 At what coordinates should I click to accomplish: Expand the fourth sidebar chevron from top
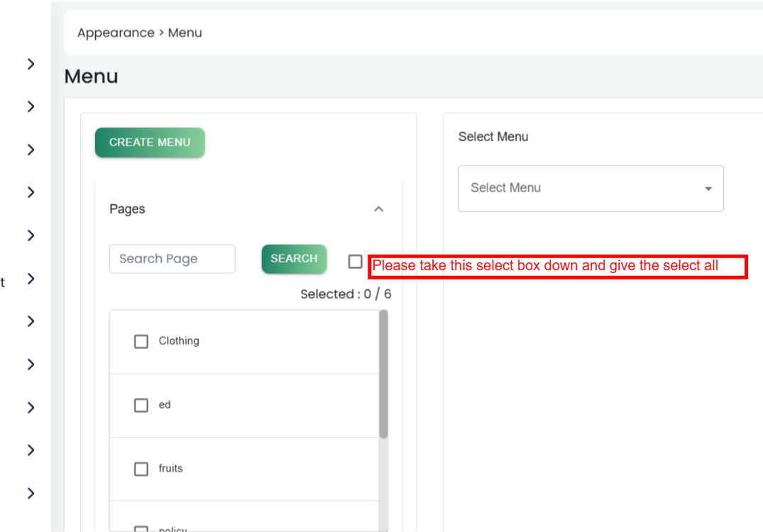[31, 192]
